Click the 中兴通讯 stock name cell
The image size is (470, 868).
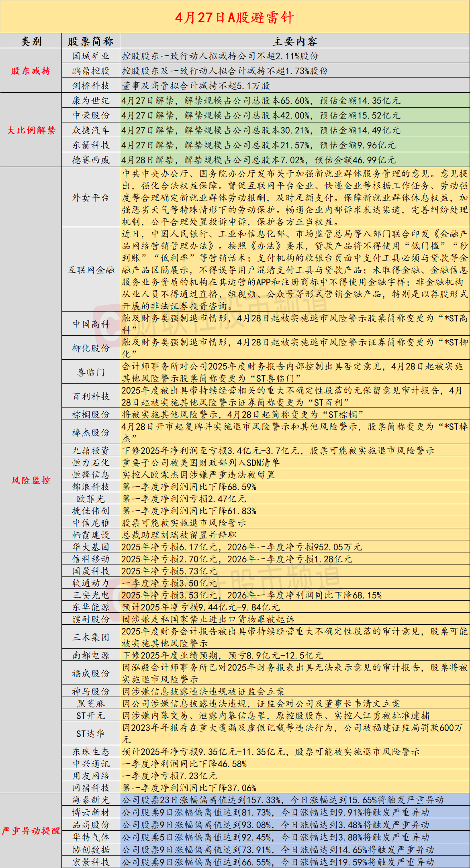[91, 764]
